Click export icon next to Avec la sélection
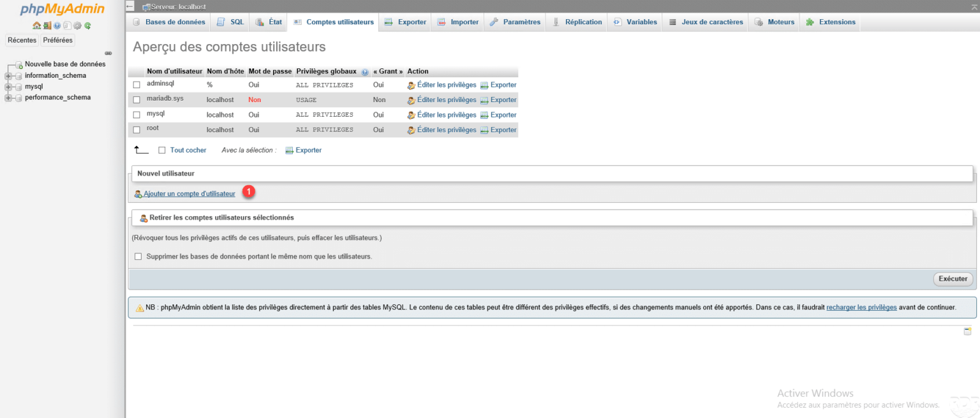 pos(289,151)
